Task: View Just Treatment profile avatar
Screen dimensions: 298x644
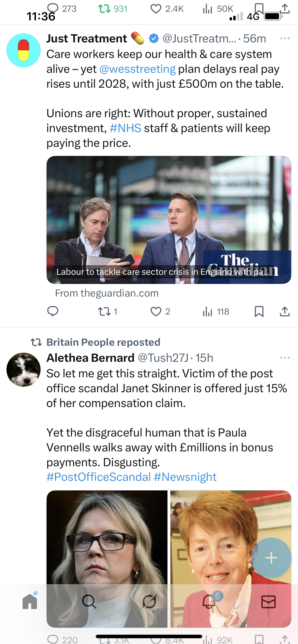Action: tap(24, 50)
